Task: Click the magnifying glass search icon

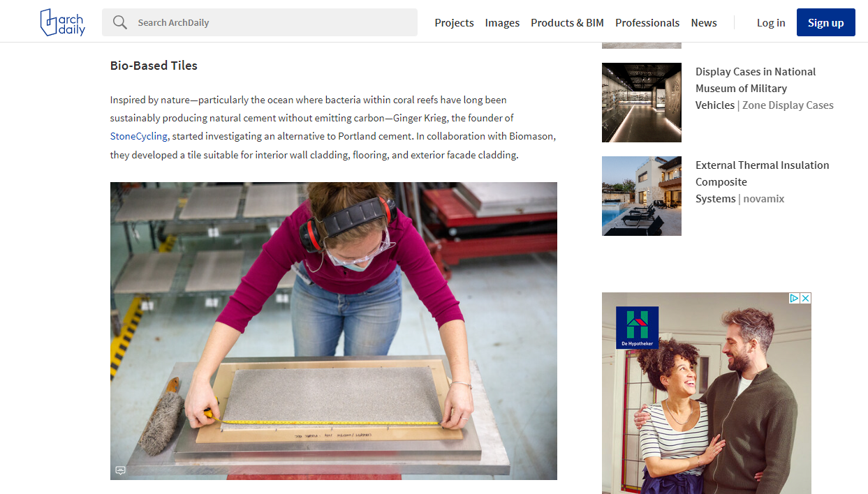Action: [x=120, y=22]
